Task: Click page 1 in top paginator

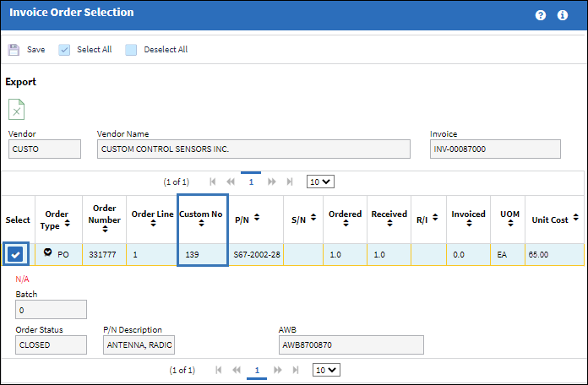Action: point(251,182)
